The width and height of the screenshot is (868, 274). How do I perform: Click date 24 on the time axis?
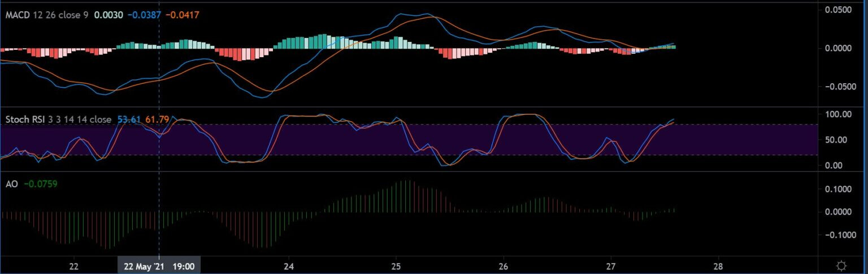click(289, 266)
